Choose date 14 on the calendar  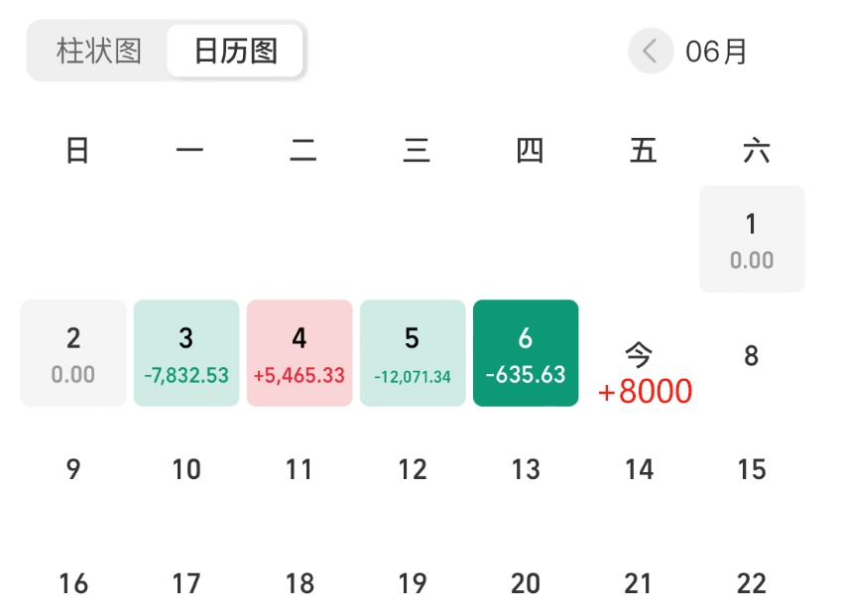639,469
